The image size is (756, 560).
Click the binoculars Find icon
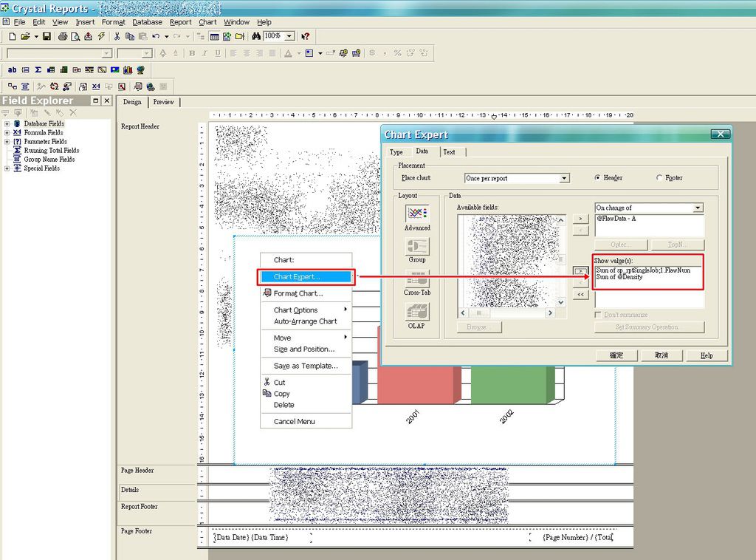click(256, 36)
